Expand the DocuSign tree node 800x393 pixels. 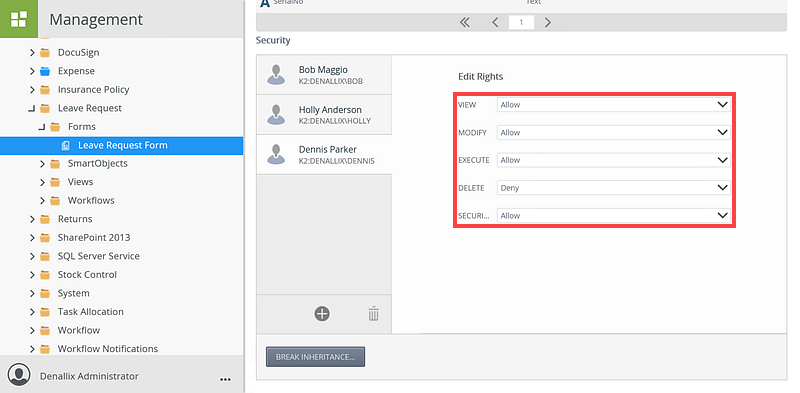32,53
